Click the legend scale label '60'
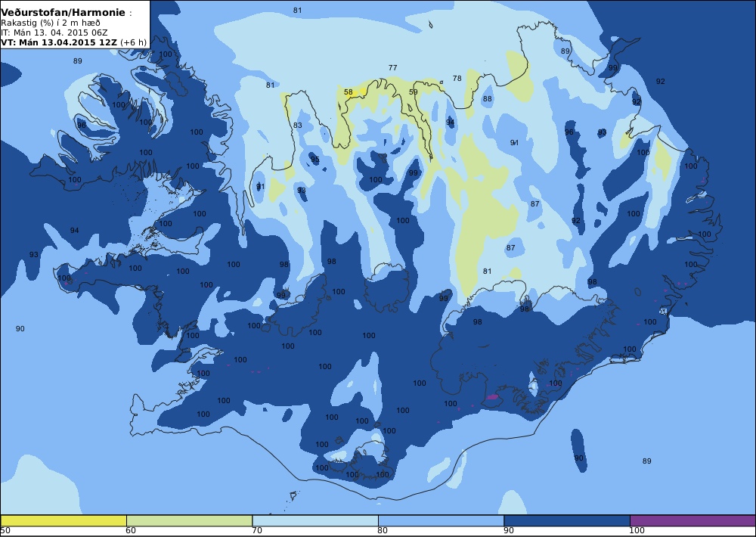 pyautogui.click(x=131, y=531)
